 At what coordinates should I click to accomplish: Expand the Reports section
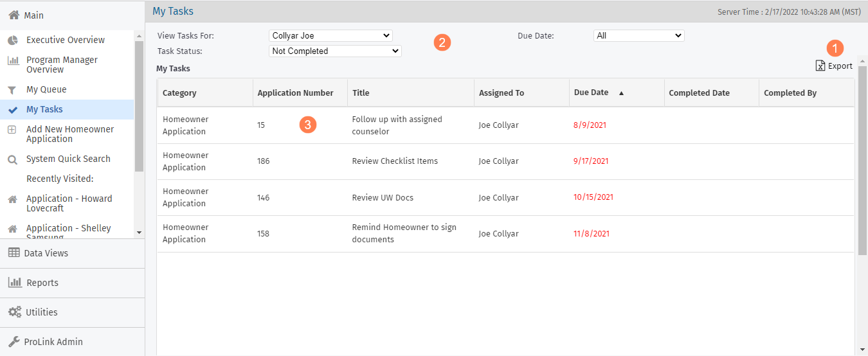point(42,283)
